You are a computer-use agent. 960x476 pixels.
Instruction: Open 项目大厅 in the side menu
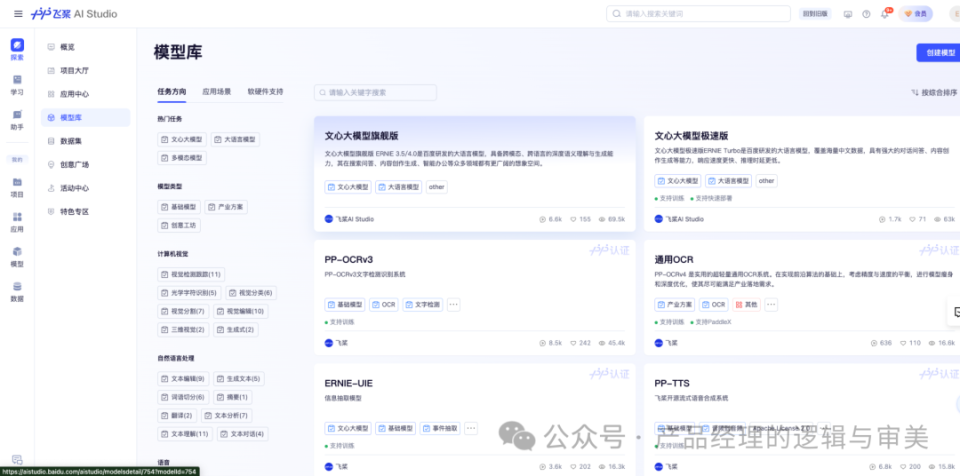(85, 70)
